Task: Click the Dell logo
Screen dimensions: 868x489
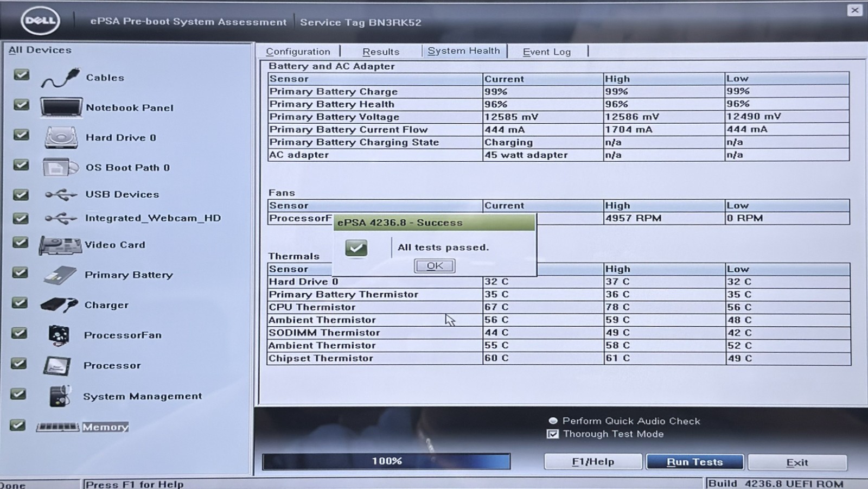Action: tap(40, 21)
